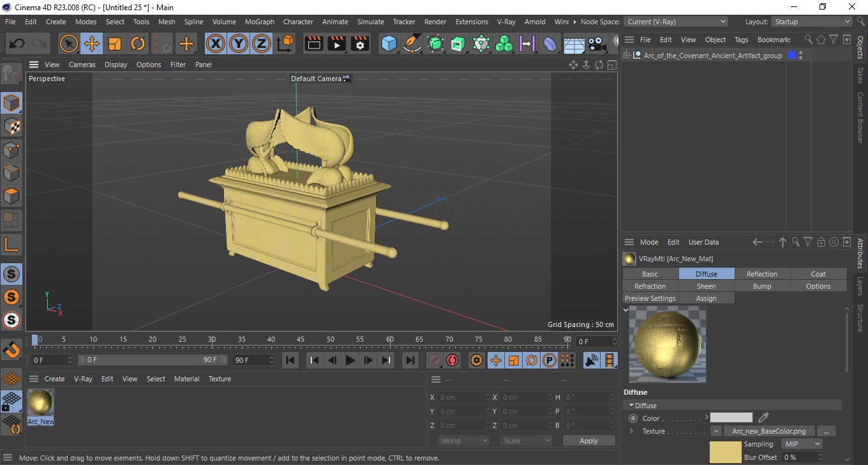Viewport: 868px width, 465px height.
Task: Add a Camera object from toolbar
Action: (597, 43)
